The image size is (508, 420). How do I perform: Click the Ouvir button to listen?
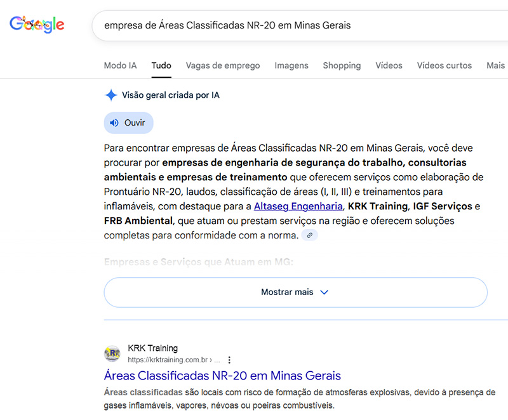tap(128, 122)
